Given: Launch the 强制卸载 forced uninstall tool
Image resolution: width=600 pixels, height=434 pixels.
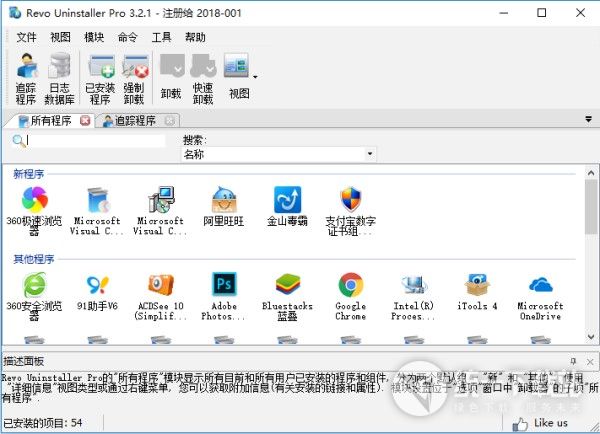Looking at the screenshot, I should point(134,79).
